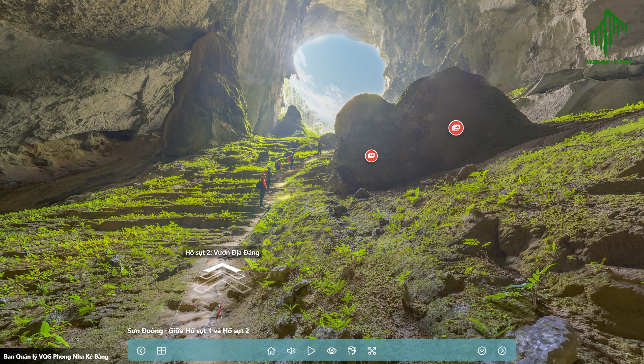The width and height of the screenshot is (644, 364).
Task: Open the lower red photo gallery hotspot
Action: coord(371,156)
